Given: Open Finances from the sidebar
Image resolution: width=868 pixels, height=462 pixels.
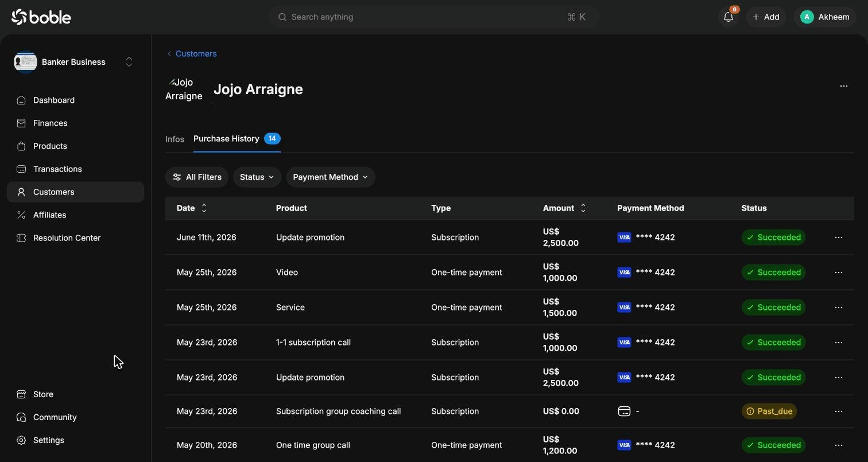Looking at the screenshot, I should point(75,123).
